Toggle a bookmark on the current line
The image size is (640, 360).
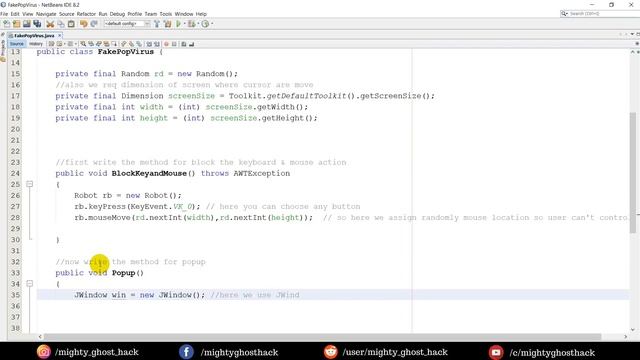138,44
